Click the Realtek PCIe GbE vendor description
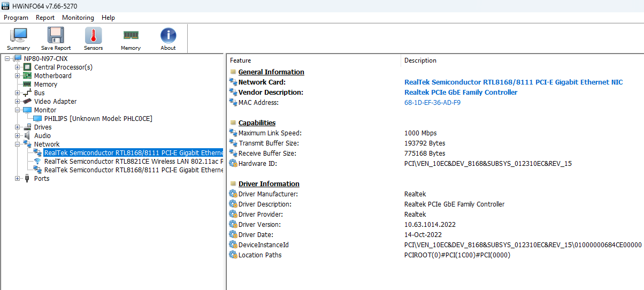Viewport: 644px width, 290px height. point(461,92)
